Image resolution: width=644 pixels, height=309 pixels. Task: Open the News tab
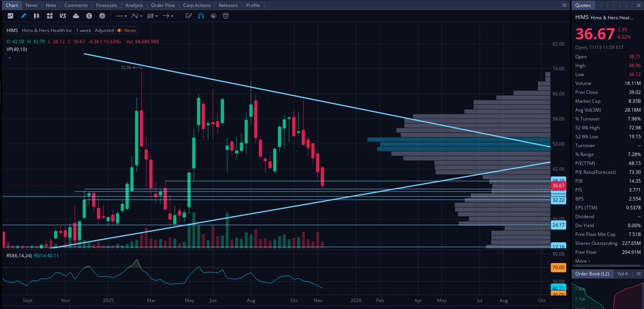[x=32, y=5]
